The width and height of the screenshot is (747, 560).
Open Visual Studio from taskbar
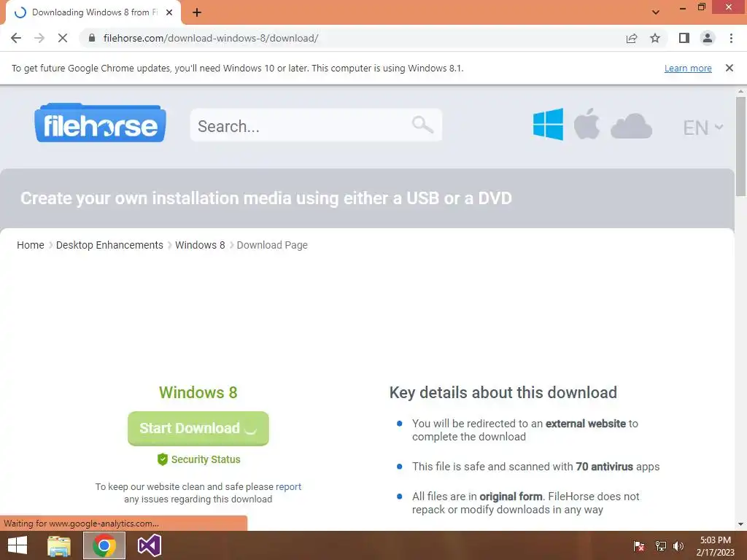(149, 545)
